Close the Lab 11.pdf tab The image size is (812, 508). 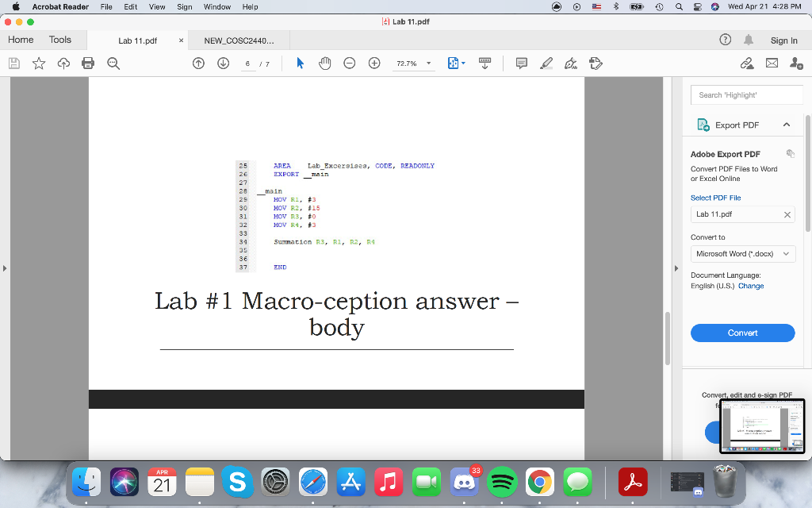[x=181, y=40]
